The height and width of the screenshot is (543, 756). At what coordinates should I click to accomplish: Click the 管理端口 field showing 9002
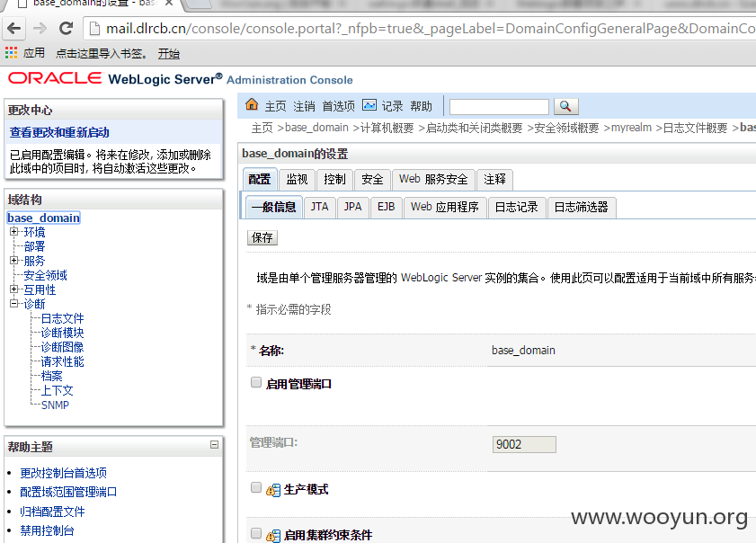(524, 444)
